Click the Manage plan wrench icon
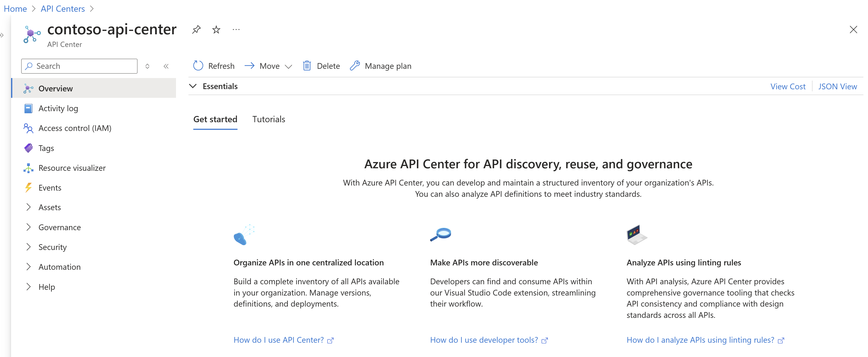The image size is (868, 357). (x=354, y=66)
